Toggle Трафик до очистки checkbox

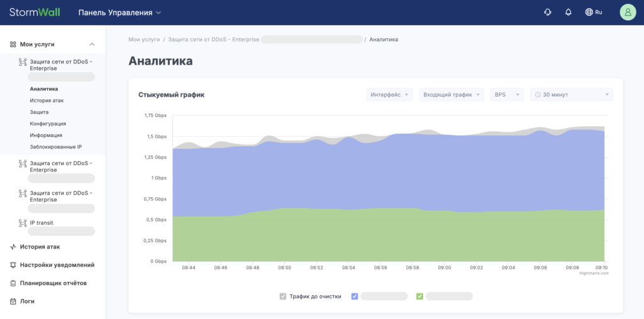[x=283, y=296]
